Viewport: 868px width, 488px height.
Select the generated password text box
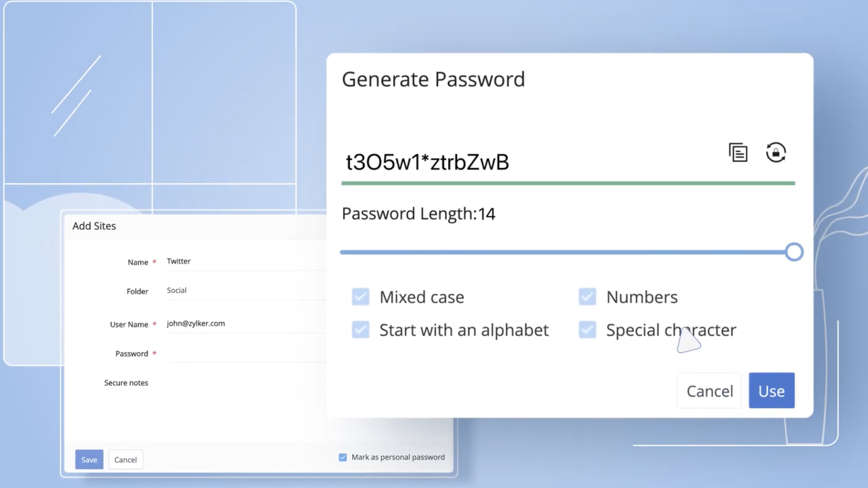pos(529,162)
